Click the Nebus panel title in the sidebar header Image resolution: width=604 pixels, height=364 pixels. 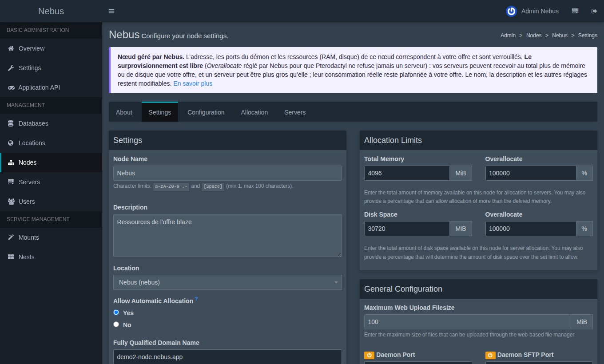[51, 11]
